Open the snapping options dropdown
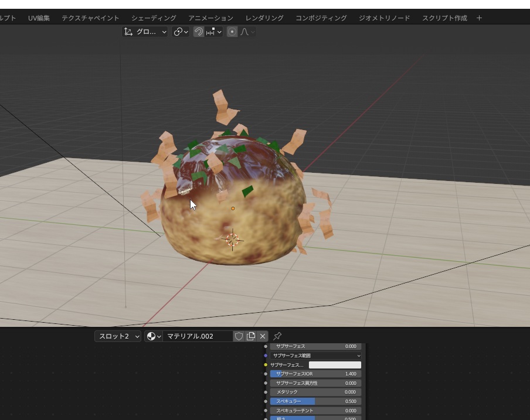 [215, 32]
